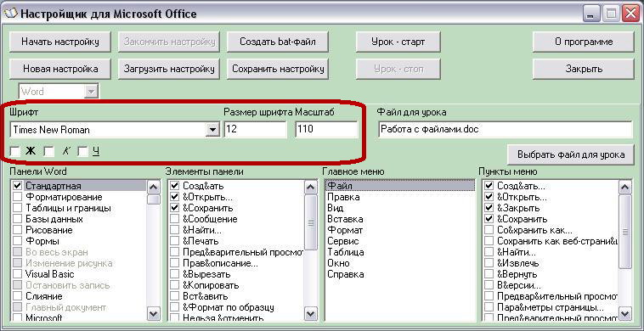Check В&ерсии... in Пункты меню

[489, 285]
